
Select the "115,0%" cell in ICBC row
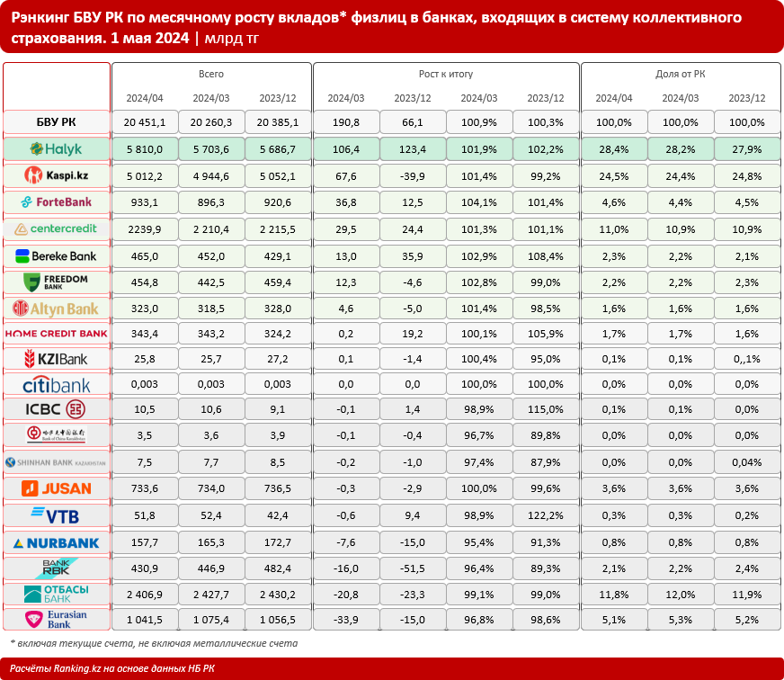tap(546, 409)
